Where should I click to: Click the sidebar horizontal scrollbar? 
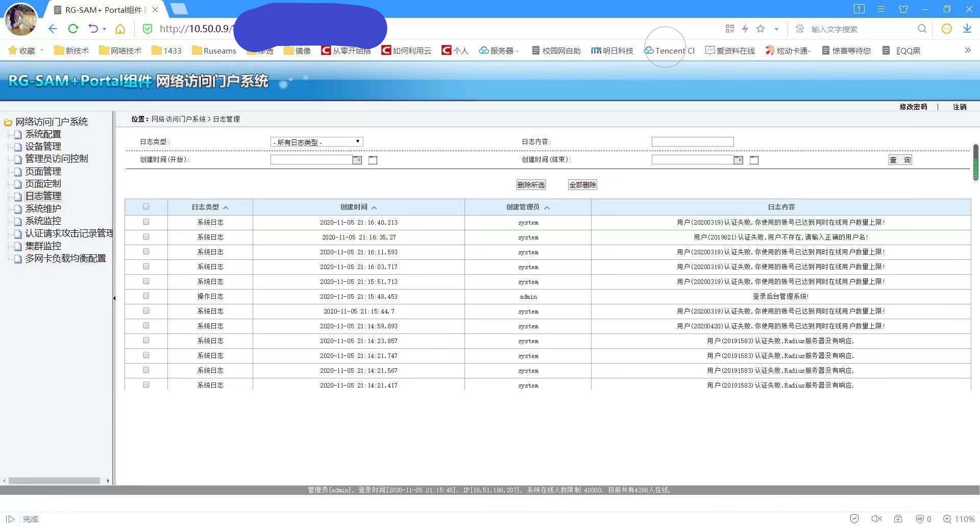pos(54,481)
